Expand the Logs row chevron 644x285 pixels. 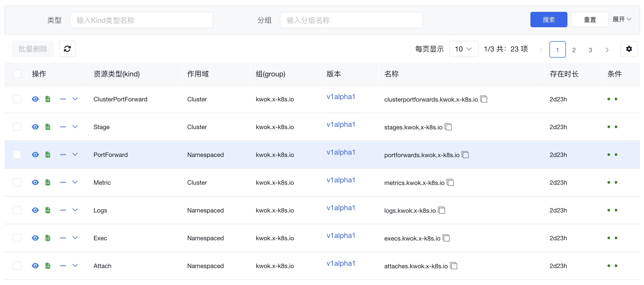coord(75,210)
